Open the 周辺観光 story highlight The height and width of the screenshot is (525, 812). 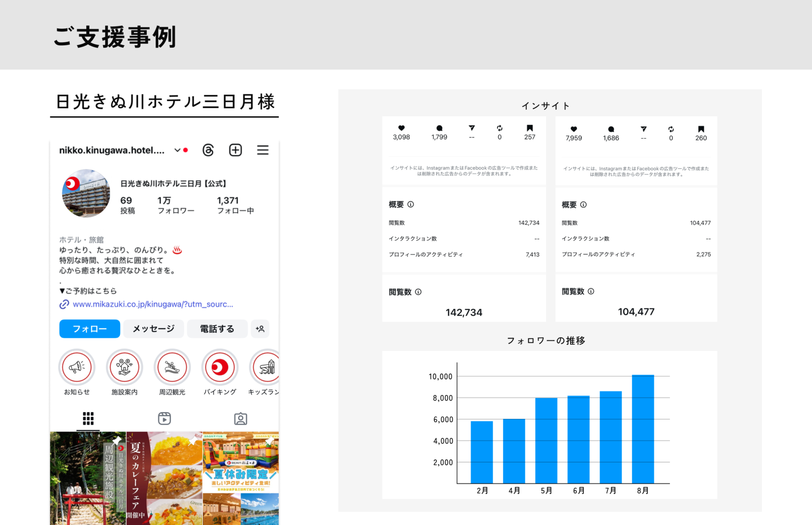(x=172, y=367)
